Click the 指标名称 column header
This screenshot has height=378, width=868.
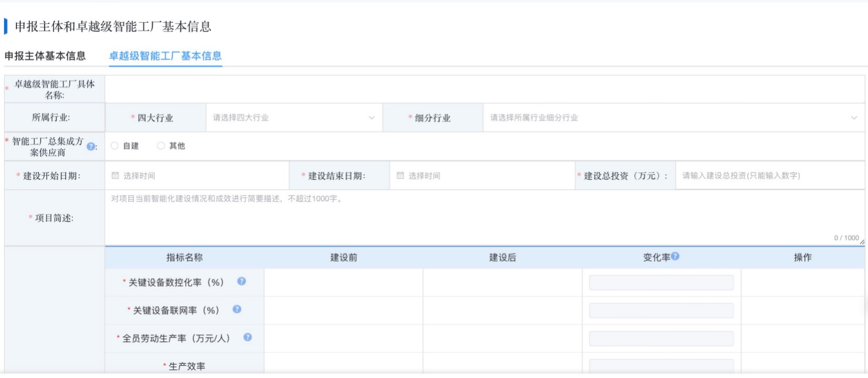coord(185,257)
